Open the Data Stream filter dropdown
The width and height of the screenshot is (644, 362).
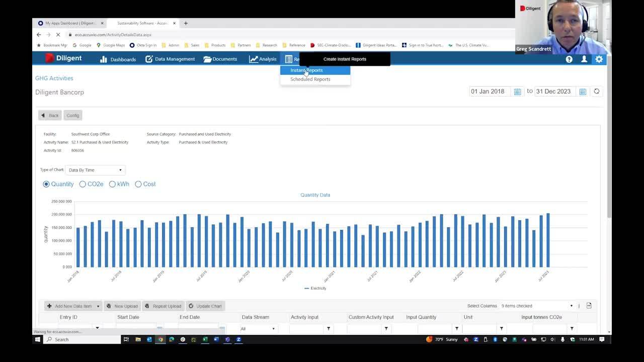[259, 329]
